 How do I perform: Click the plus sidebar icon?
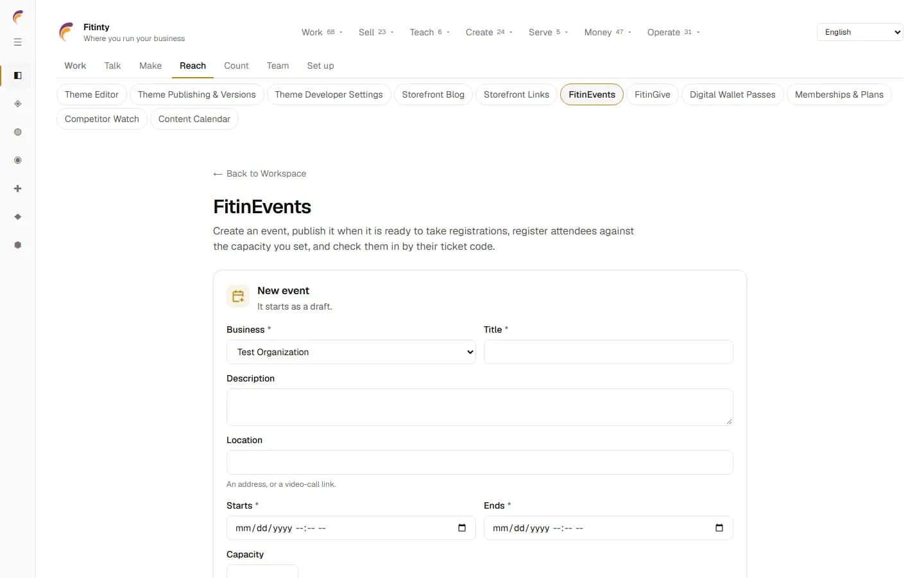point(18,189)
